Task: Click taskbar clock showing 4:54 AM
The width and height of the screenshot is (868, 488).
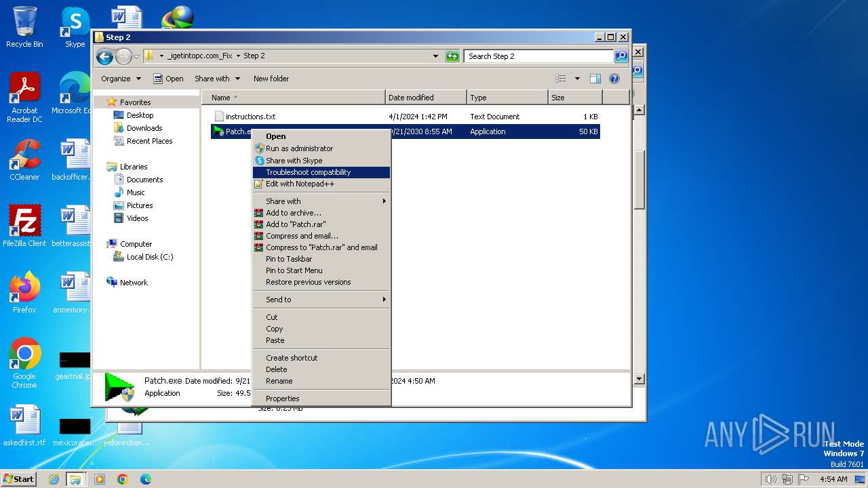Action: [x=833, y=479]
